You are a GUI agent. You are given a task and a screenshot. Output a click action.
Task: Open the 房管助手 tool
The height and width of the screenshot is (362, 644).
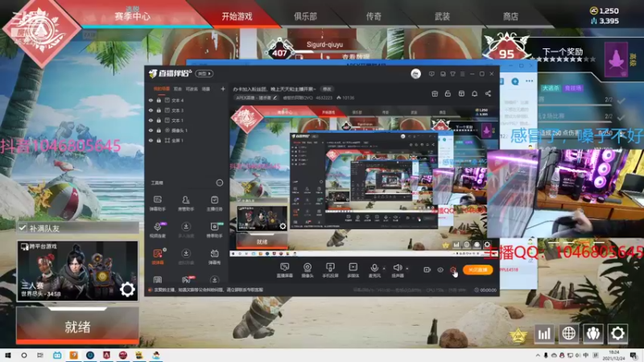click(186, 204)
